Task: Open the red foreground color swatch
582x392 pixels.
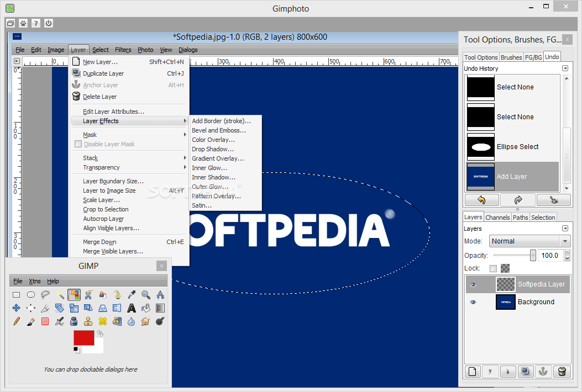Action: [84, 338]
